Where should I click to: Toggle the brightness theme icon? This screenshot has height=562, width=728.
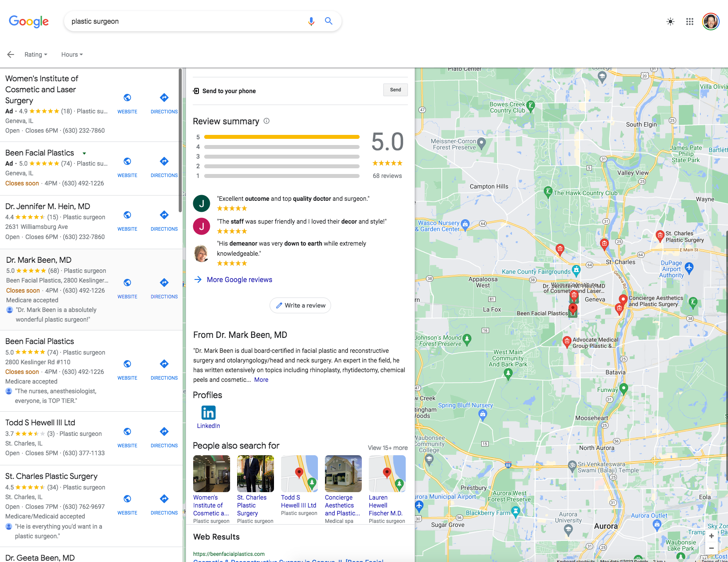click(x=670, y=22)
